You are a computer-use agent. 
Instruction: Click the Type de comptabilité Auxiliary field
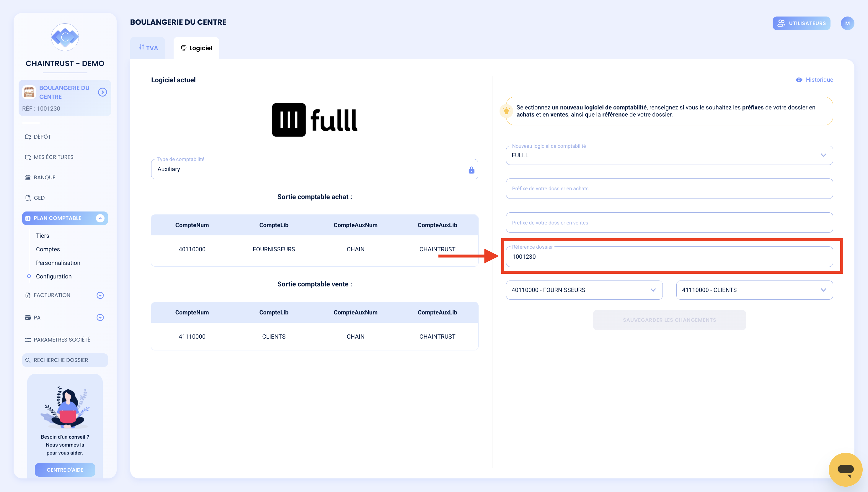[314, 169]
